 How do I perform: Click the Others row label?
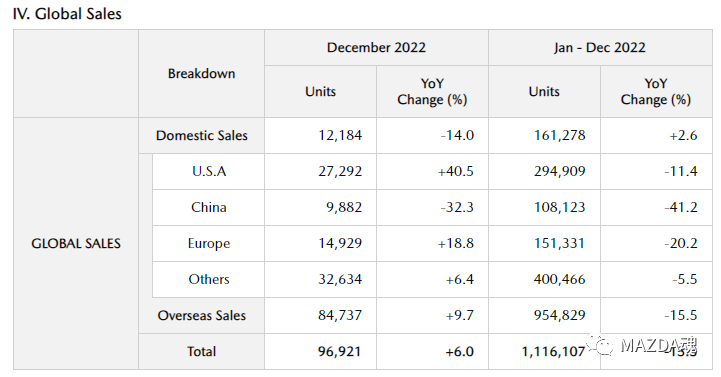tap(209, 279)
